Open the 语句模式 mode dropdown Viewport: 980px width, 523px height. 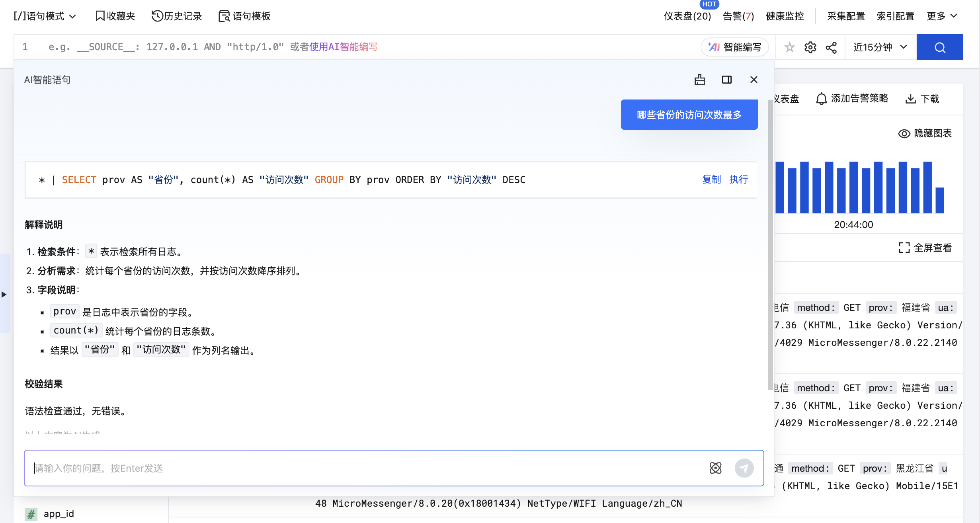point(45,16)
